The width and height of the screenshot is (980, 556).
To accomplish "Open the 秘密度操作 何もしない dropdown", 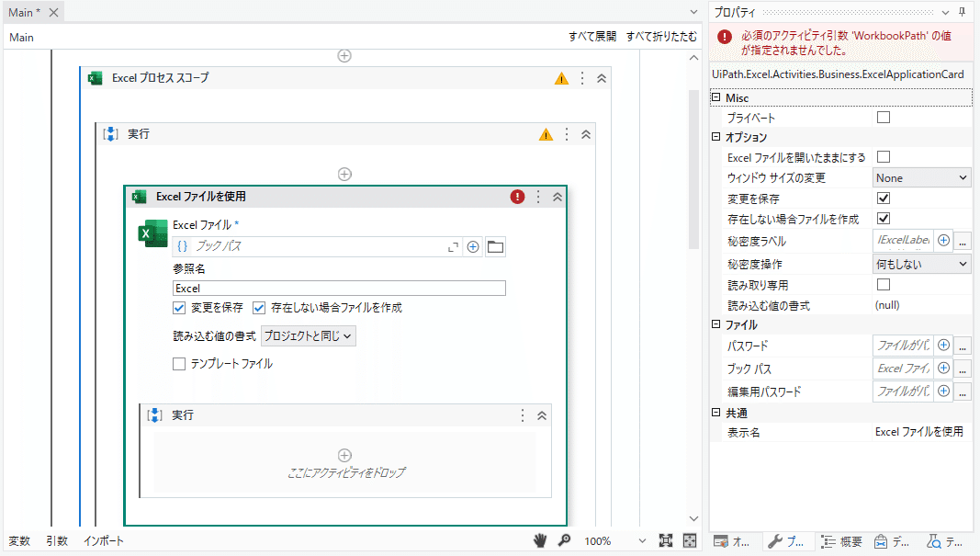I will 922,265.
